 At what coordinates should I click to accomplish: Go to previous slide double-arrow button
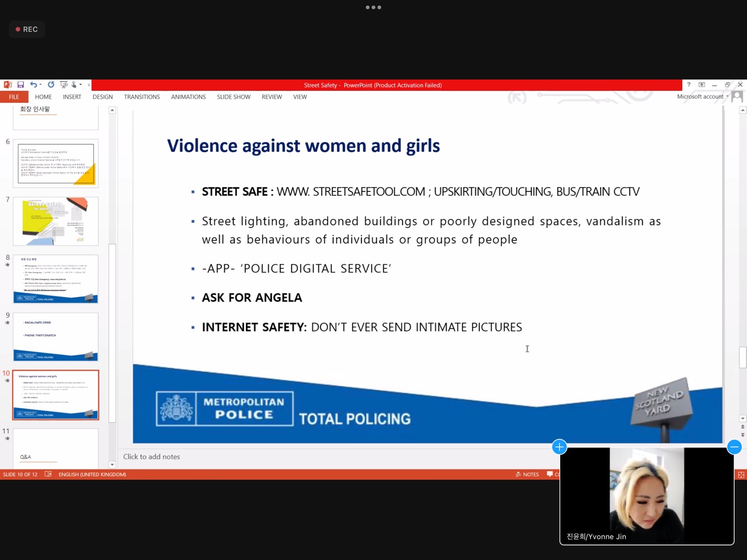(x=743, y=427)
